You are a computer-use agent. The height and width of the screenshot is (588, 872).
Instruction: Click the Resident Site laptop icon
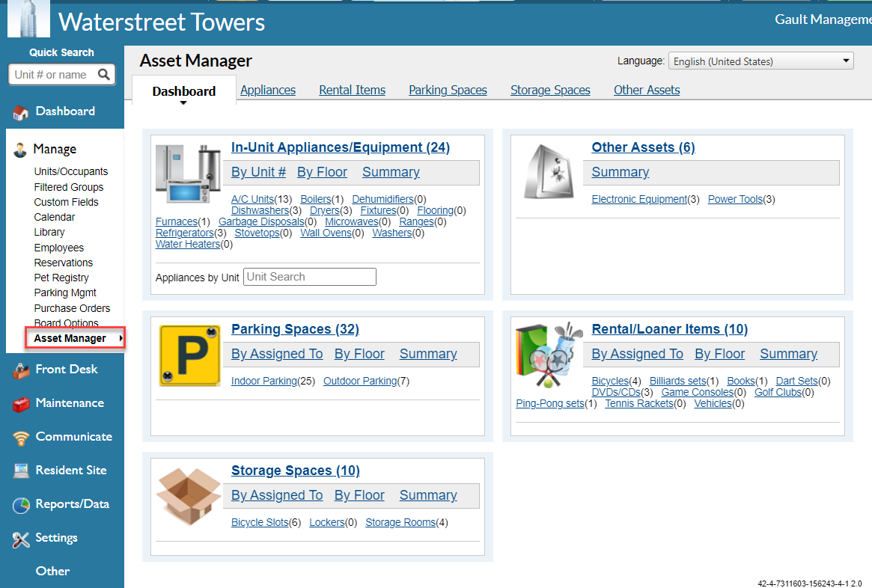[21, 471]
